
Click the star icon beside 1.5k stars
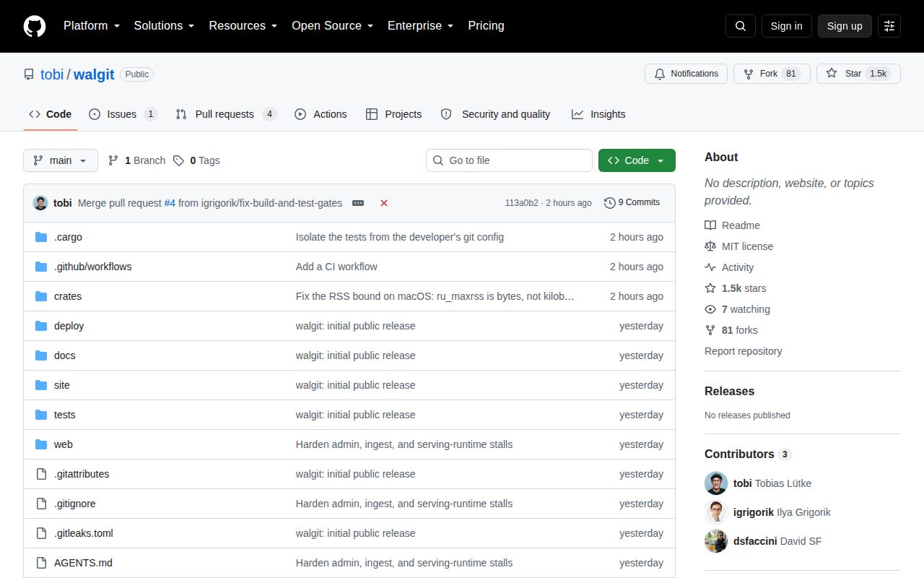[710, 288]
